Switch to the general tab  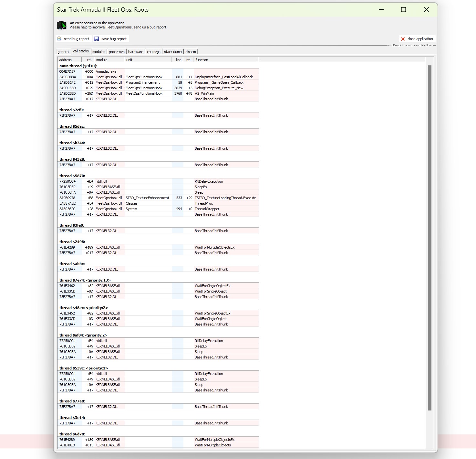[63, 52]
